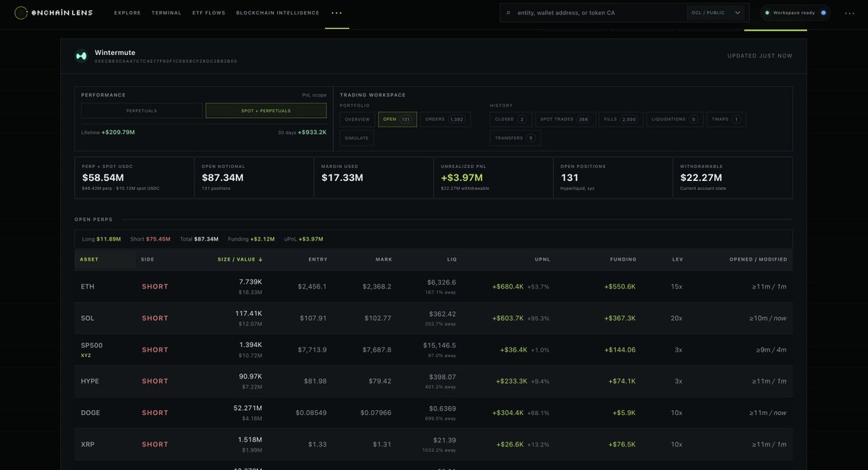868x470 pixels.
Task: Sort by the uPnL column header
Action: point(542,260)
